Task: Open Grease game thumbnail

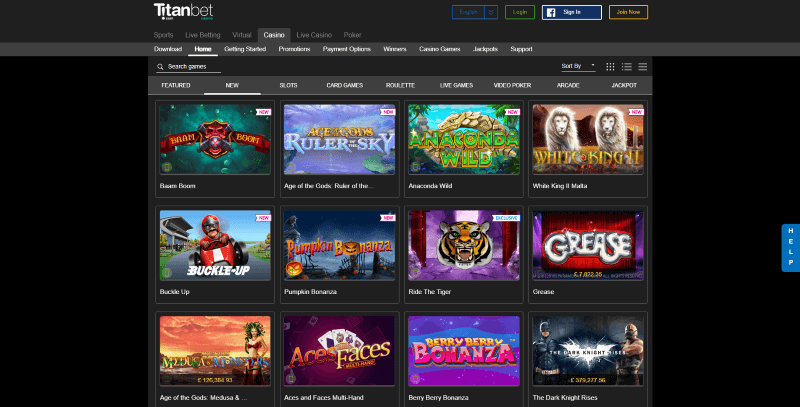Action: pos(588,245)
